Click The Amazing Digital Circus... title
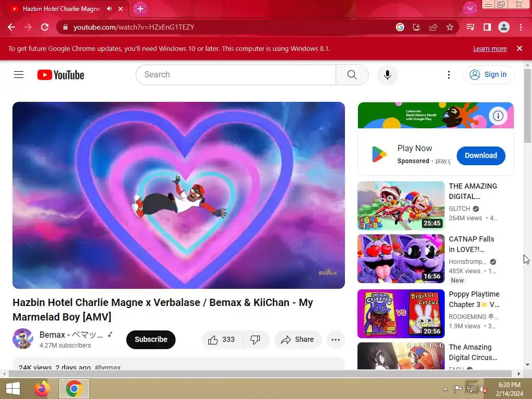Viewport: 532px width, 399px height. point(473,352)
